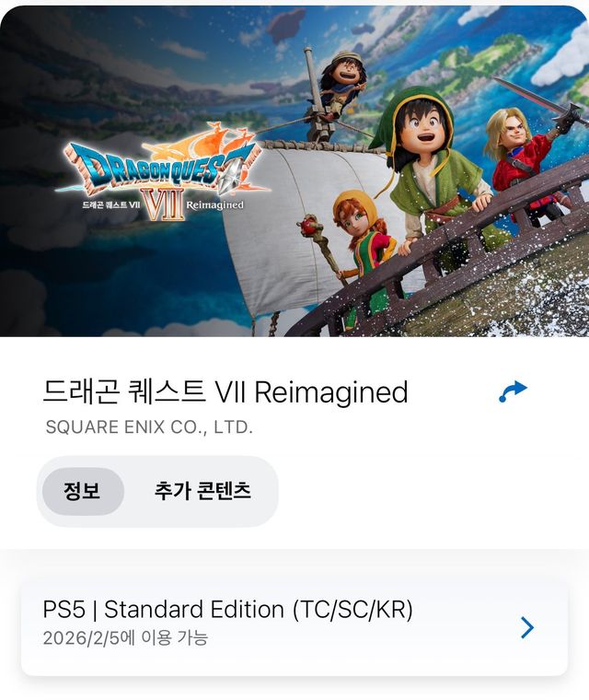Open the right chevron on edition row
This screenshot has width=589, height=700.
coord(527,627)
